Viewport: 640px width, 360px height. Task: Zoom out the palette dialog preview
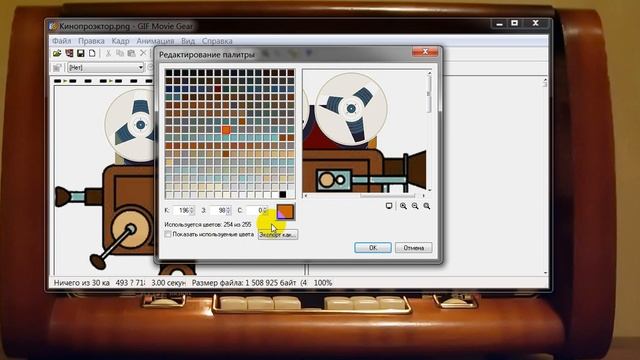click(x=415, y=206)
